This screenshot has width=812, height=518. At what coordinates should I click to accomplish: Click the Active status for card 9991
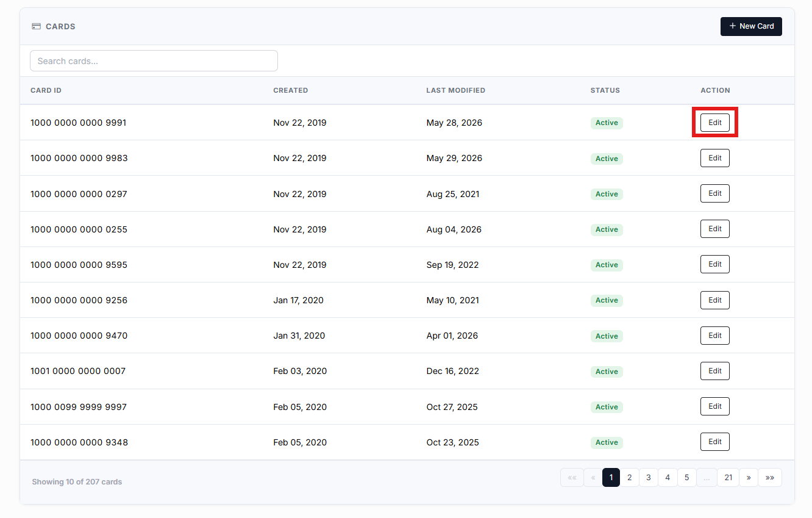(x=607, y=123)
